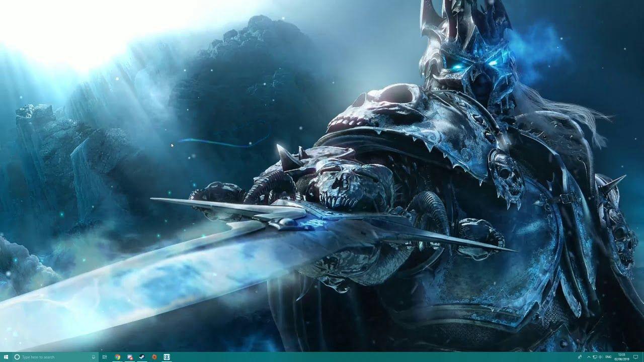The width and height of the screenshot is (644, 362).
Task: Activate the voice search microphone
Action: click(x=94, y=357)
